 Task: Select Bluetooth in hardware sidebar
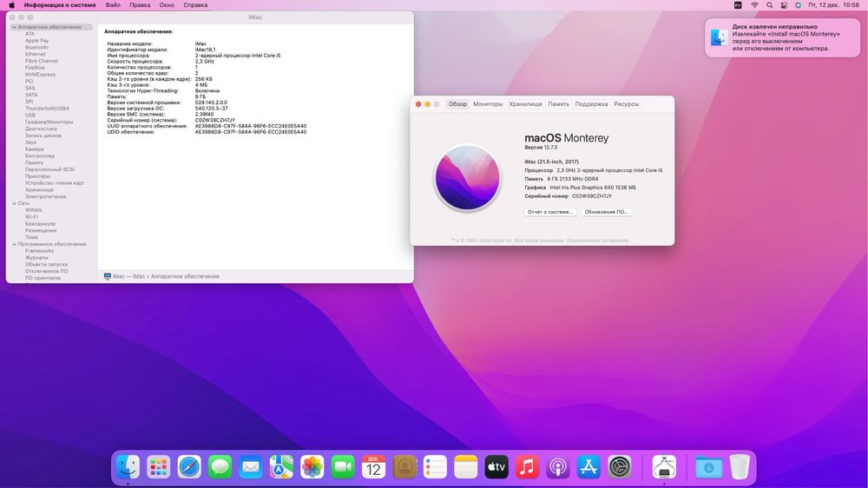(36, 48)
